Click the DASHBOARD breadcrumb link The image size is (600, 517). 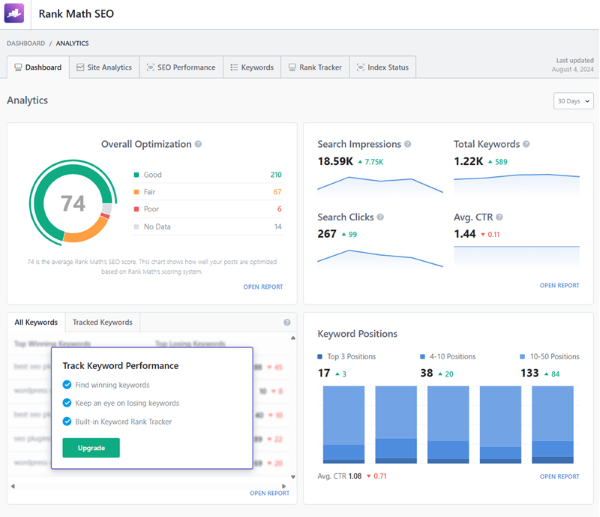coord(26,43)
